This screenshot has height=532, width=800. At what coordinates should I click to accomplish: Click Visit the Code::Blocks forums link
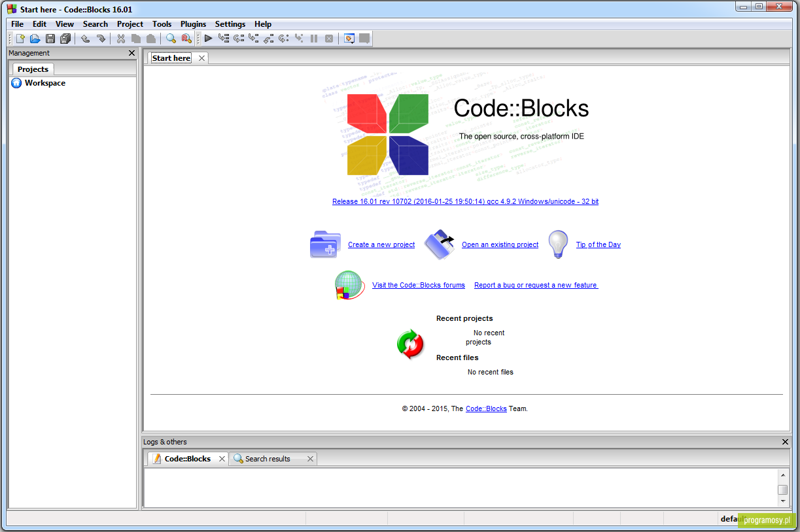419,285
